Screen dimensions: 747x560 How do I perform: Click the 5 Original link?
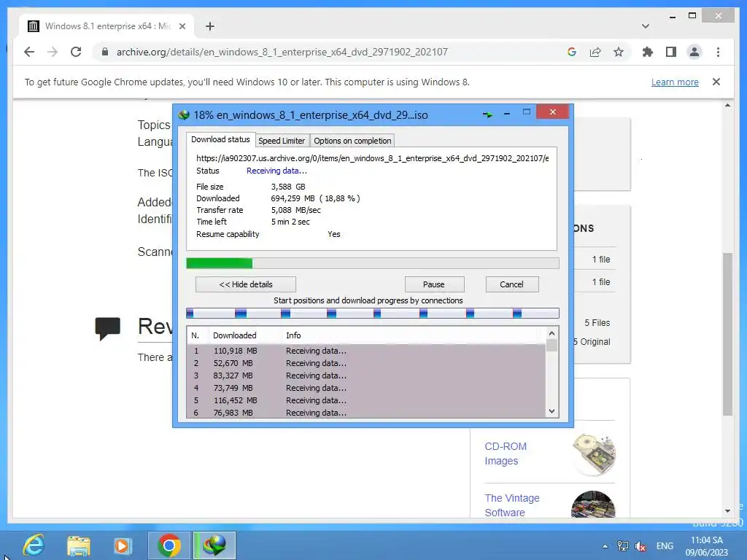(591, 342)
